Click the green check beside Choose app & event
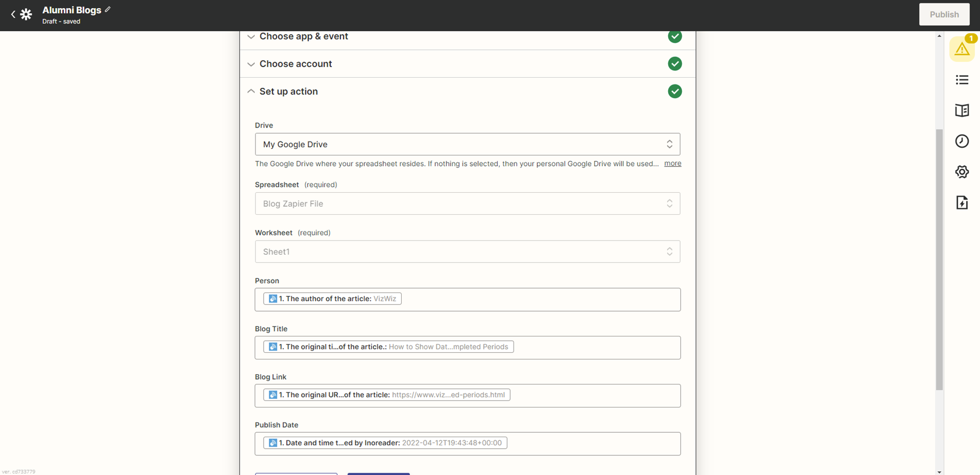 click(675, 36)
